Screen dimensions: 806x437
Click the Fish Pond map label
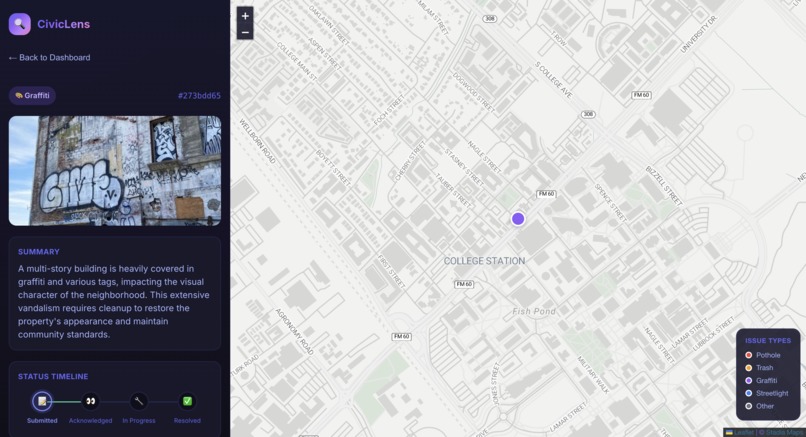point(534,312)
